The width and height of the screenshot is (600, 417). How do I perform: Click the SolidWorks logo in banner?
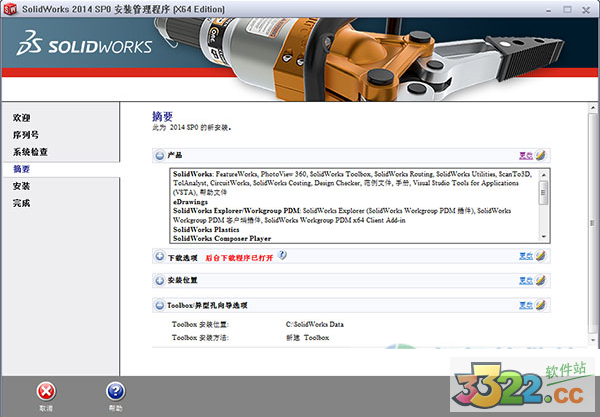click(84, 44)
